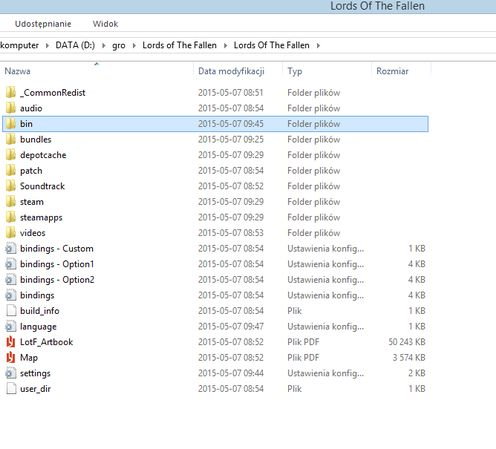Expand the arrow after DATA (D:) breadcrumb

[104, 45]
